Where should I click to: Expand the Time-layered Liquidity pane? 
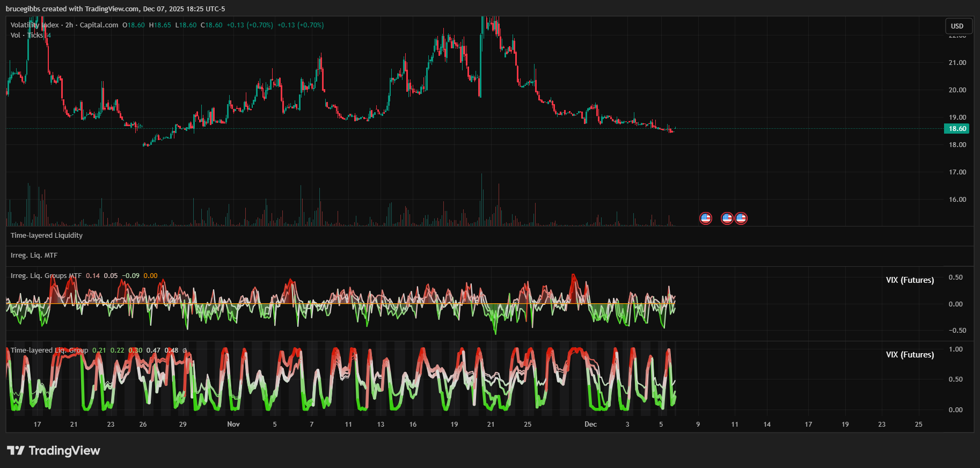pyautogui.click(x=47, y=236)
